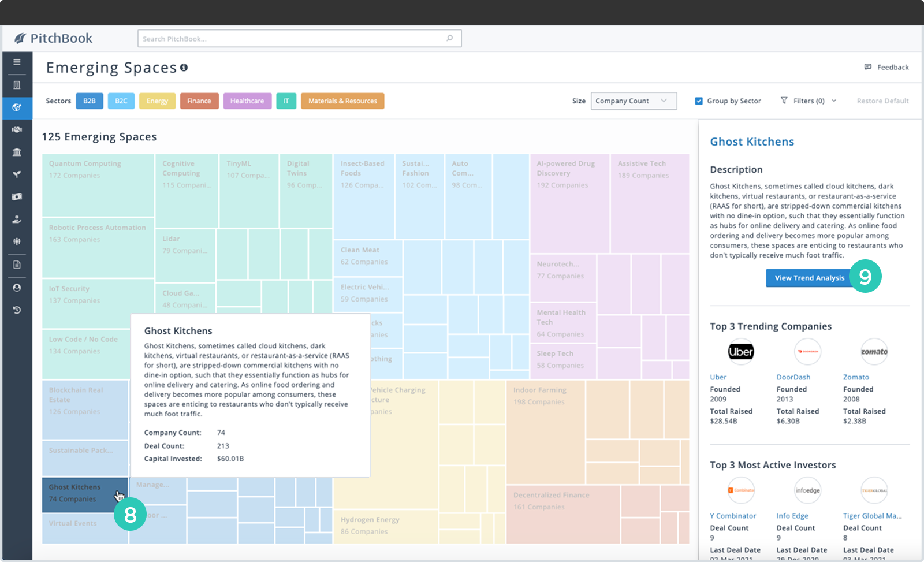The image size is (924, 562).
Task: Select the Finance sector tag
Action: [199, 101]
